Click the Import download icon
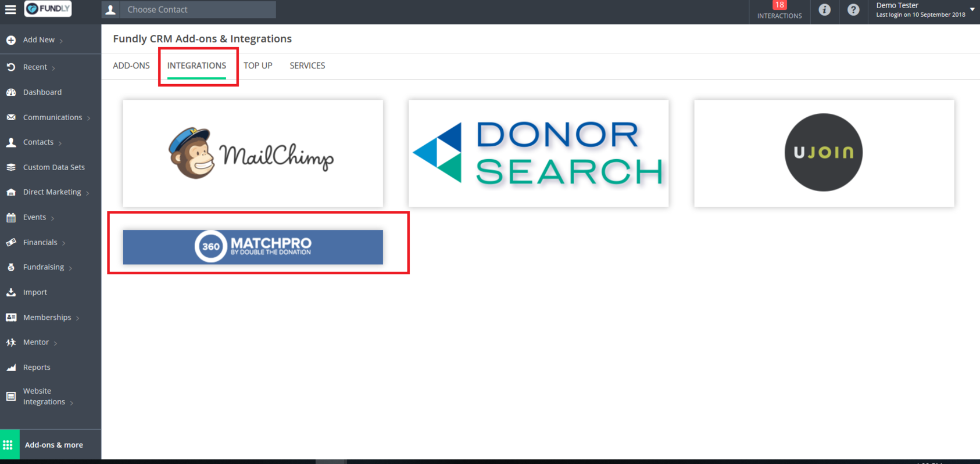 coord(11,292)
